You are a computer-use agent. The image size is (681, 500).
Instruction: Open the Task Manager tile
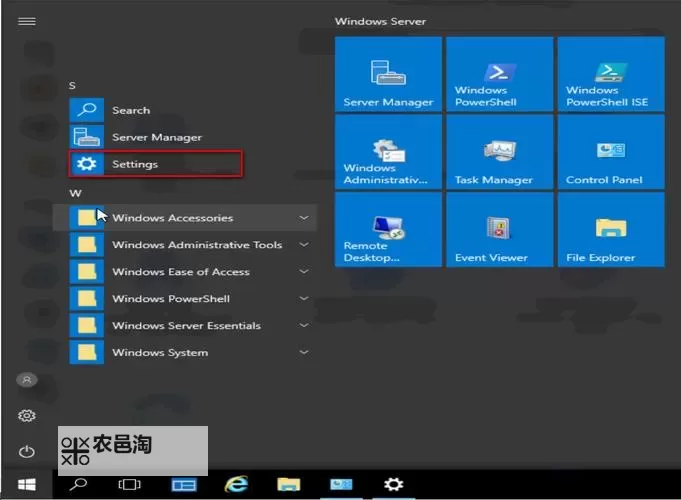[x=499, y=152]
